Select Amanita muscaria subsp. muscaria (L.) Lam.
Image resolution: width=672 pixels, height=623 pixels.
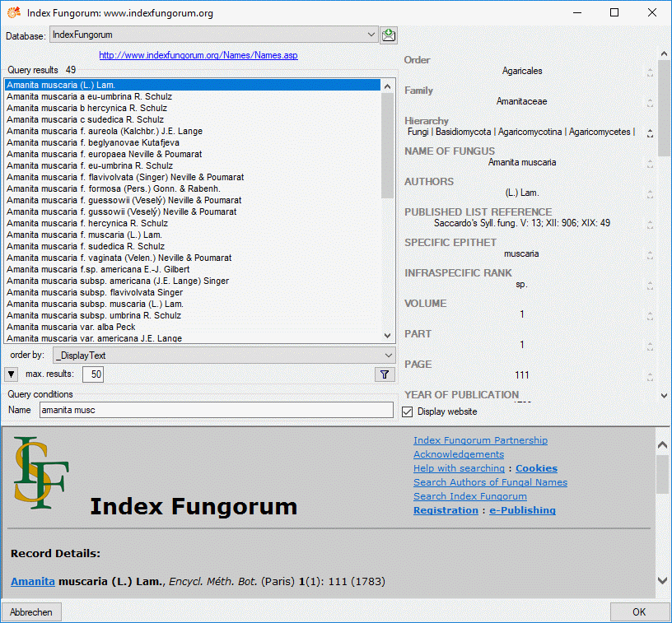[193, 304]
